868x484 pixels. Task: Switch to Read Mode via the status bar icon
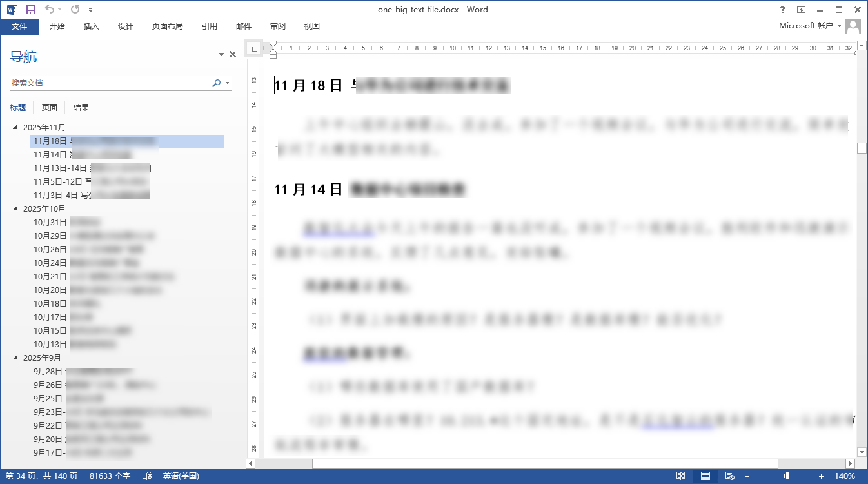point(682,476)
